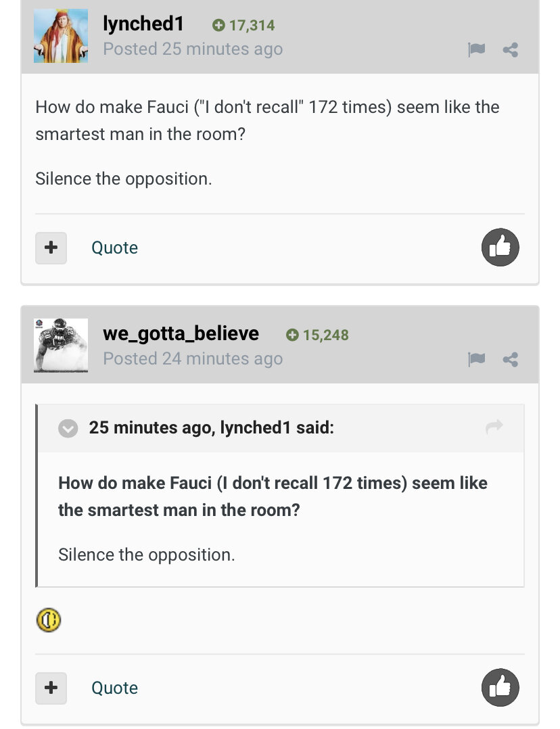560x729 pixels.
Task: Flag we_gotta_believe's post
Action: (x=476, y=360)
